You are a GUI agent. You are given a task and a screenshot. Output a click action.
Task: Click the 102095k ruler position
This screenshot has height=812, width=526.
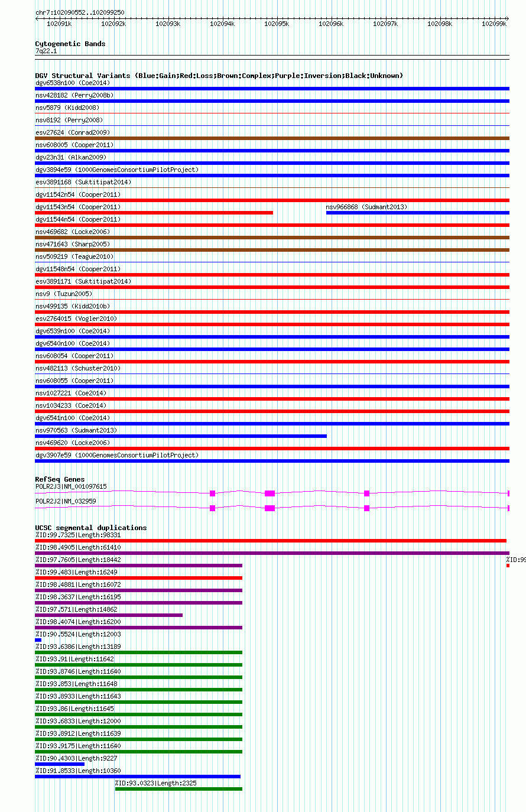click(x=276, y=24)
